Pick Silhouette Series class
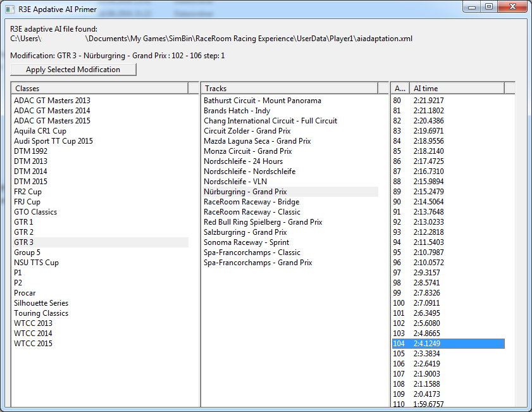Image resolution: width=532 pixels, height=412 pixels. tap(101, 303)
